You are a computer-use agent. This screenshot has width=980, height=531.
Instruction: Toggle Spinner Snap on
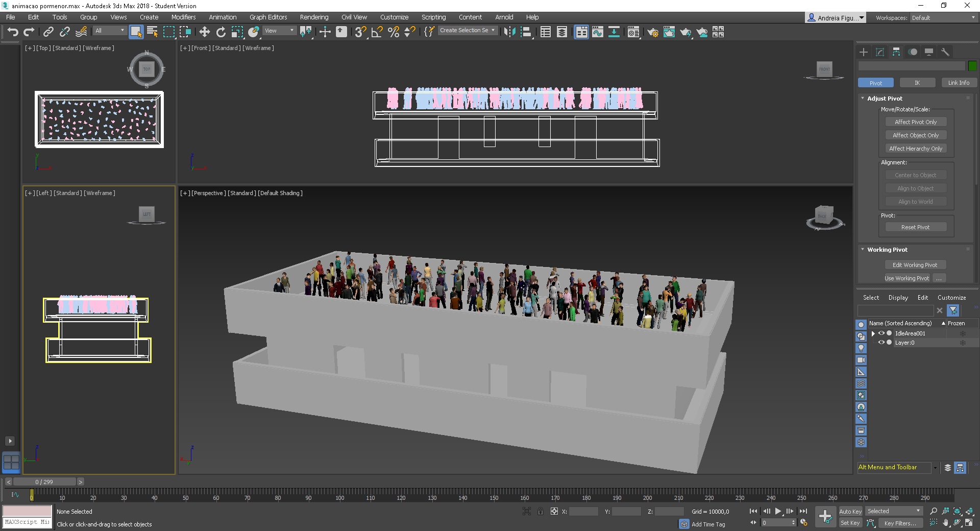click(409, 32)
